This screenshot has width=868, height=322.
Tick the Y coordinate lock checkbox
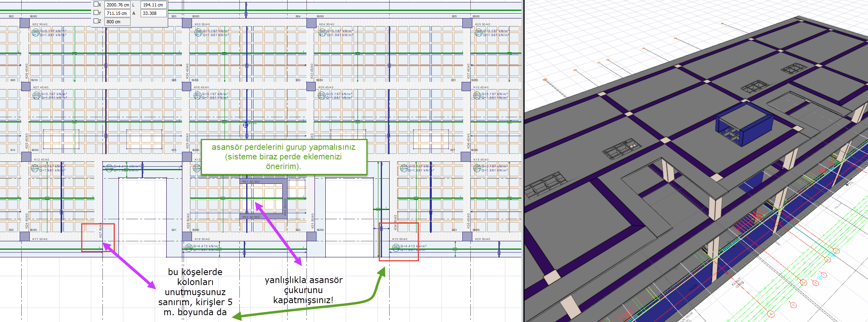coord(96,13)
